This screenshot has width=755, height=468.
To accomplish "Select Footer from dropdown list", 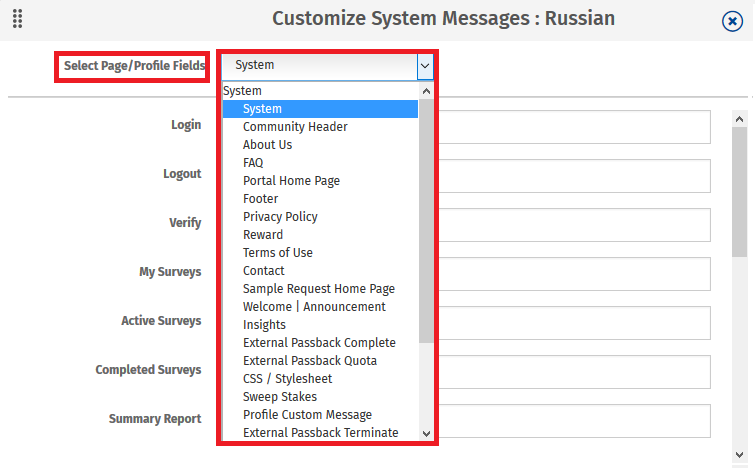I will 260,199.
